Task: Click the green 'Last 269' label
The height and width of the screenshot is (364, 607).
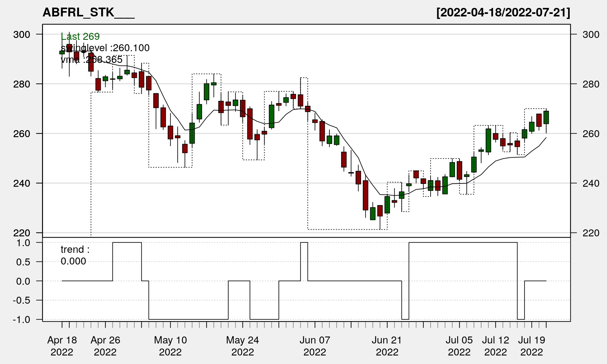Action: pos(80,37)
